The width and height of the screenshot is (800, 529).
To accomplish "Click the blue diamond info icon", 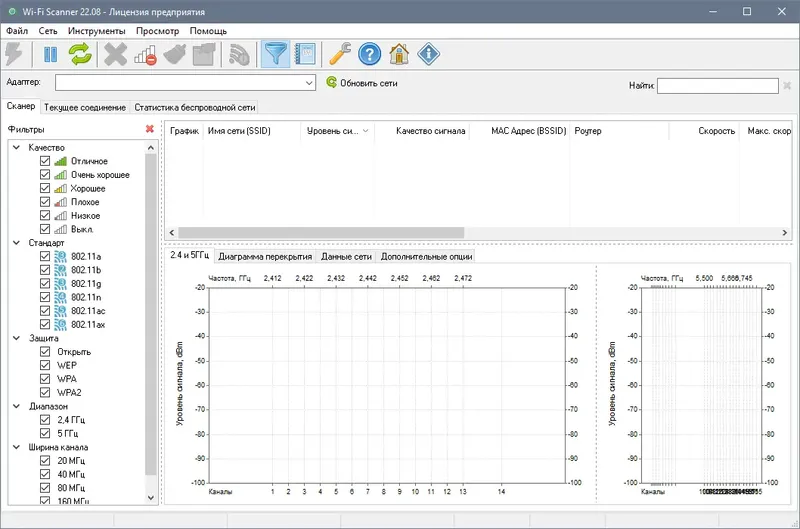I will [429, 54].
